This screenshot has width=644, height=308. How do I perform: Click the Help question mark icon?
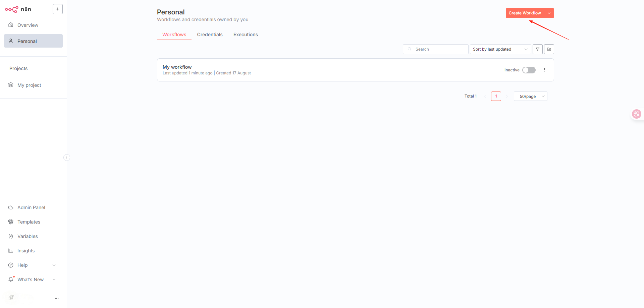(11, 265)
